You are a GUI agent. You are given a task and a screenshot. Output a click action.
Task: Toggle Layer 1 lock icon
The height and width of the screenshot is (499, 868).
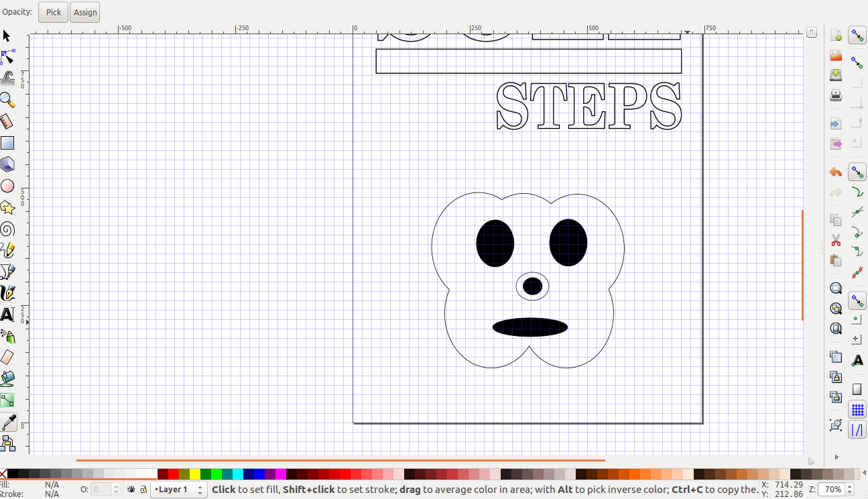tap(143, 490)
